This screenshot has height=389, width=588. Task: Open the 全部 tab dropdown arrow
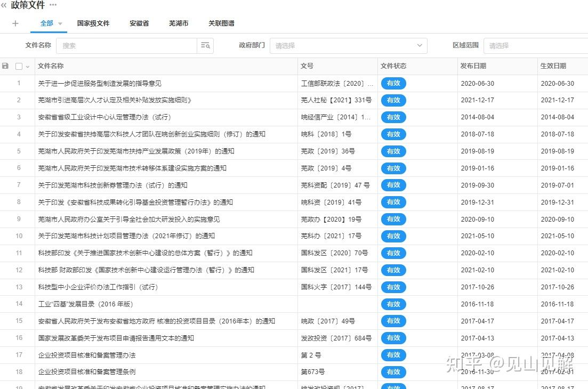click(60, 23)
